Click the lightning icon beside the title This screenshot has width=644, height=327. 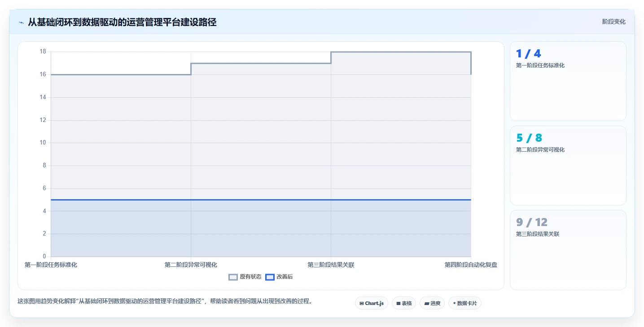coord(21,22)
